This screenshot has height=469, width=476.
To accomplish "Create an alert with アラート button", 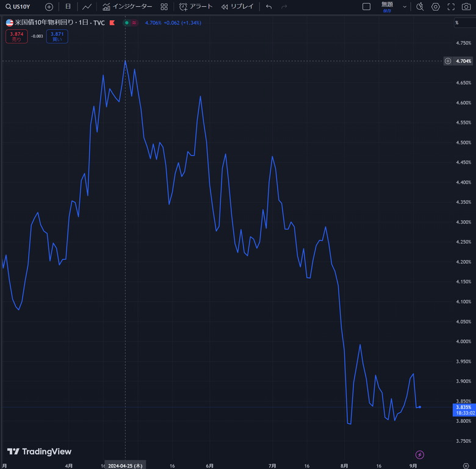I will (196, 7).
